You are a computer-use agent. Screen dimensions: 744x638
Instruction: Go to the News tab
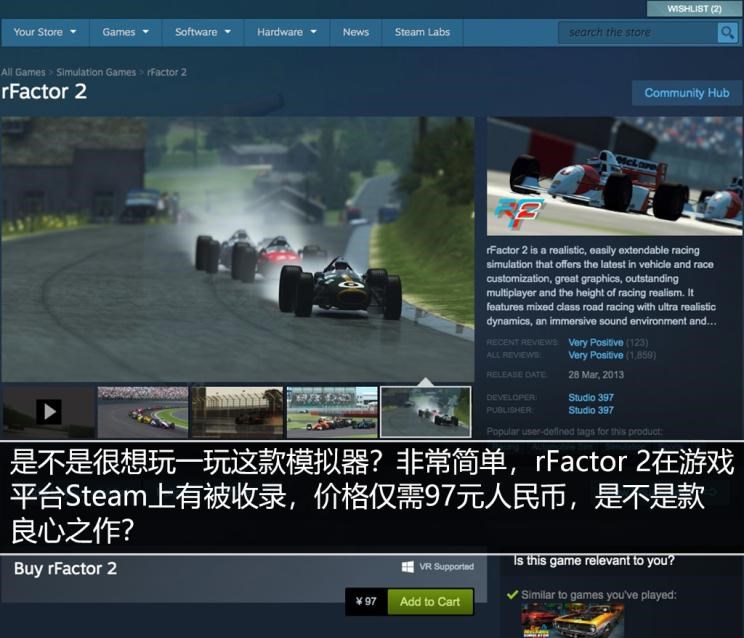coord(356,32)
